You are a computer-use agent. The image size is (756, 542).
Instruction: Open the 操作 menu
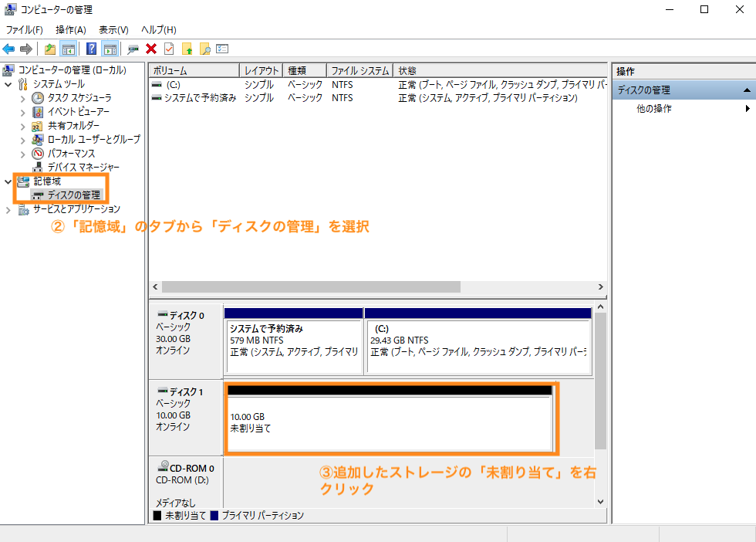pyautogui.click(x=70, y=29)
